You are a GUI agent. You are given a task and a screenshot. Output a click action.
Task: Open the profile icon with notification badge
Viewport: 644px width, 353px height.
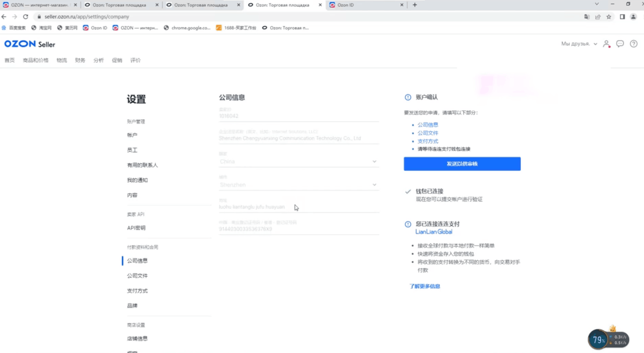[606, 44]
